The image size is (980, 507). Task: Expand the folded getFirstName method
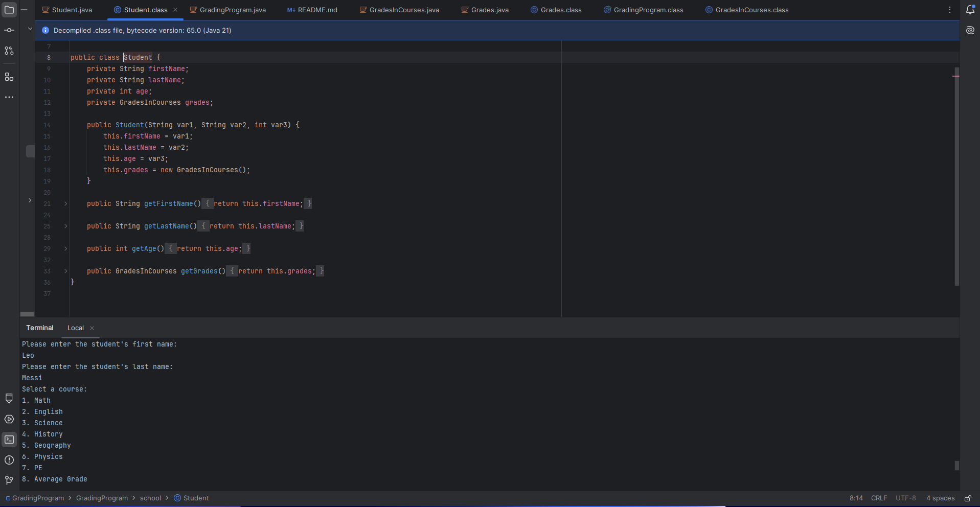point(65,204)
